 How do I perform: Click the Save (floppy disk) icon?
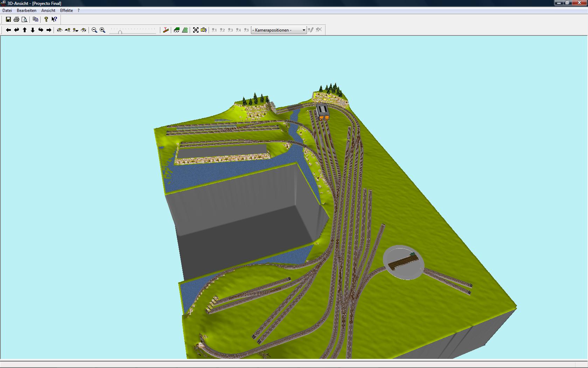click(x=8, y=19)
